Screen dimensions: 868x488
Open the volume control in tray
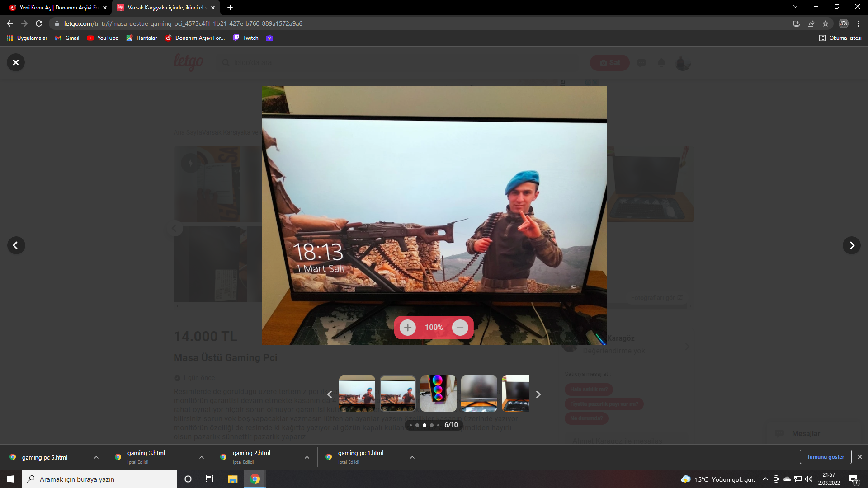coord(809,479)
